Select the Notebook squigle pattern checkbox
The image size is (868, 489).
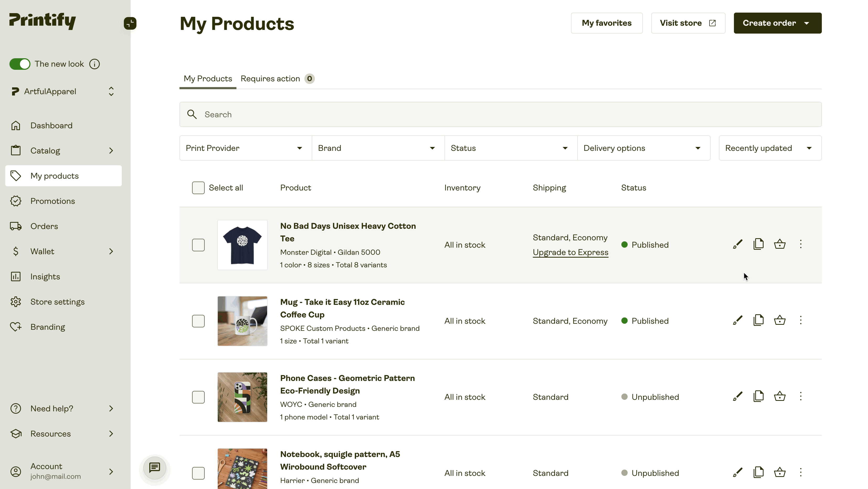tap(198, 473)
